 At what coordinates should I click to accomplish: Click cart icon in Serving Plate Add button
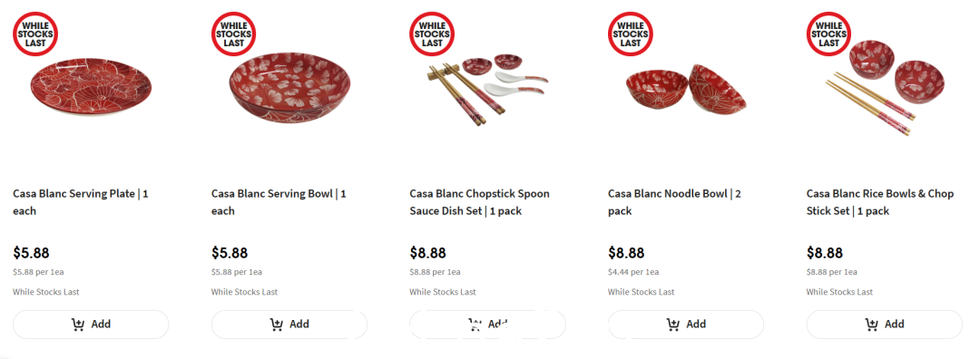click(x=78, y=324)
